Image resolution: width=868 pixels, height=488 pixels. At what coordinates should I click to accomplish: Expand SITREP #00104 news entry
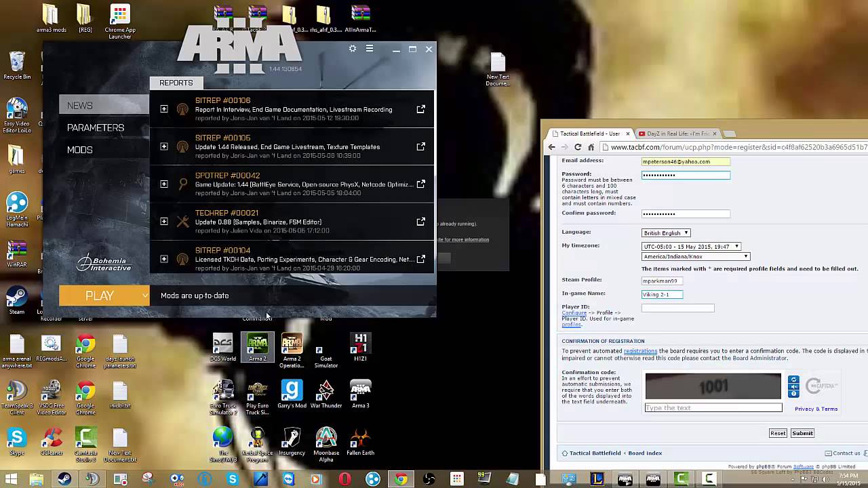164,259
